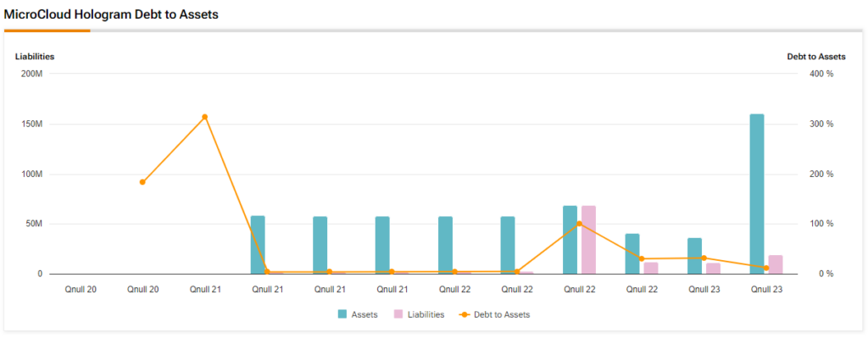868x344 pixels.
Task: Click the 150M y-axis label
Action: [32, 124]
